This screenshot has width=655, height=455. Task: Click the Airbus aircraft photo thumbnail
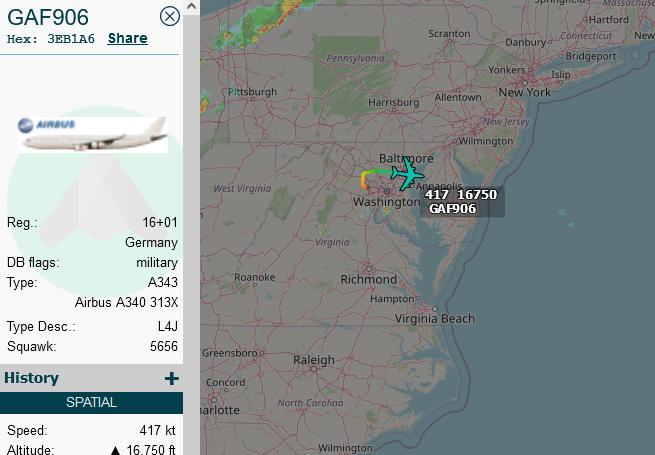click(92, 135)
